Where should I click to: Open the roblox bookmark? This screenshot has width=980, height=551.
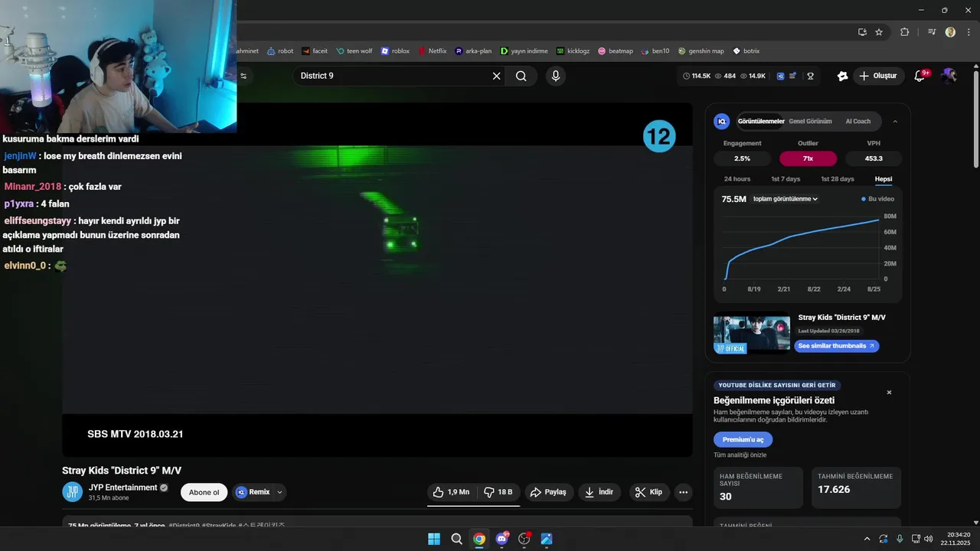pyautogui.click(x=395, y=51)
